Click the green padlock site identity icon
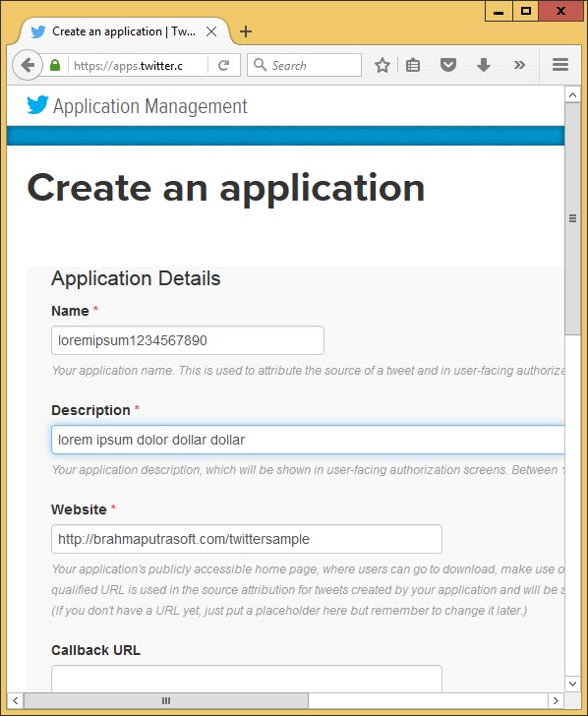 click(x=55, y=65)
